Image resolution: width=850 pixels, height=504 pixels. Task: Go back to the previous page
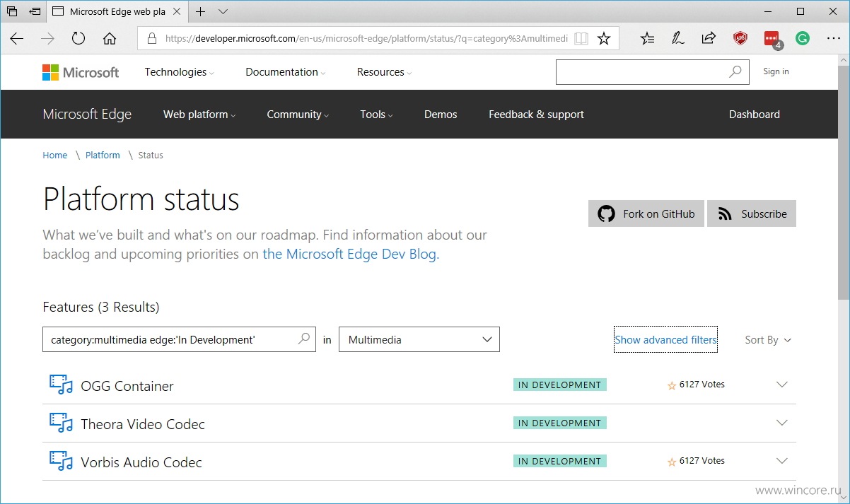17,39
